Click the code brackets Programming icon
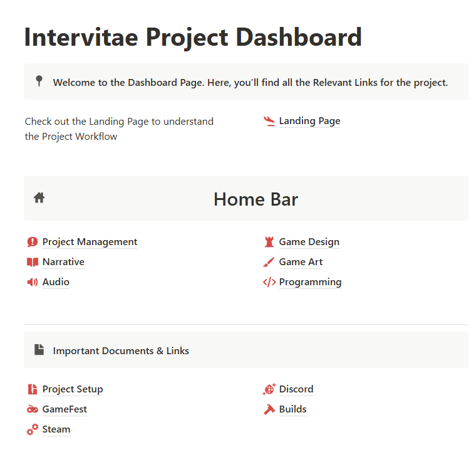 [x=269, y=282]
